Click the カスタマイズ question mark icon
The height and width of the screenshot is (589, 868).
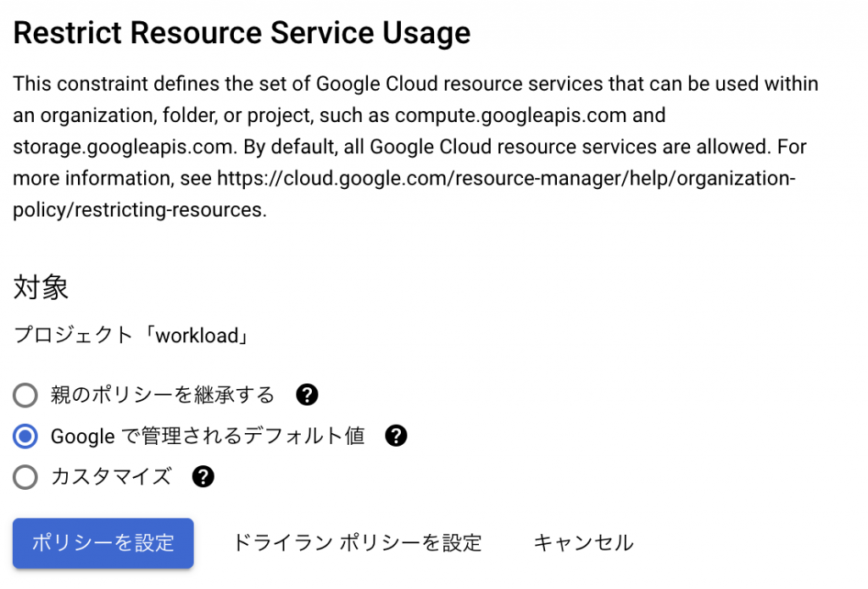(x=203, y=477)
